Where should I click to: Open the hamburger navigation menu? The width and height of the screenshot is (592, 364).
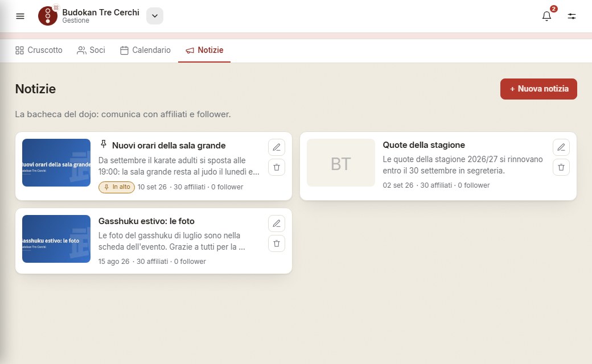click(20, 16)
